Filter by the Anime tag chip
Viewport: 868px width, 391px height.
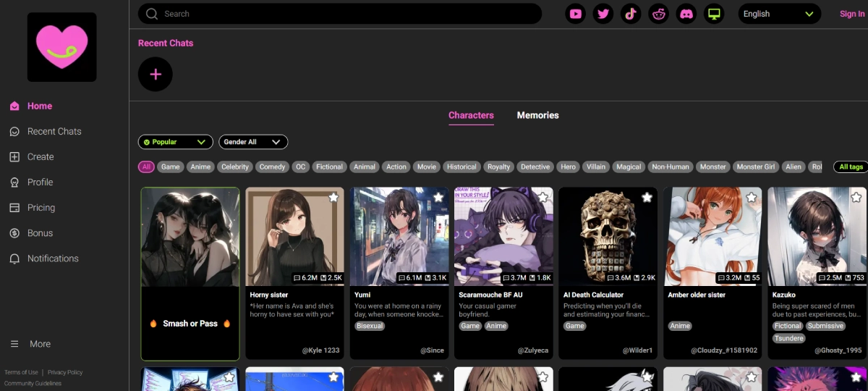(x=200, y=167)
